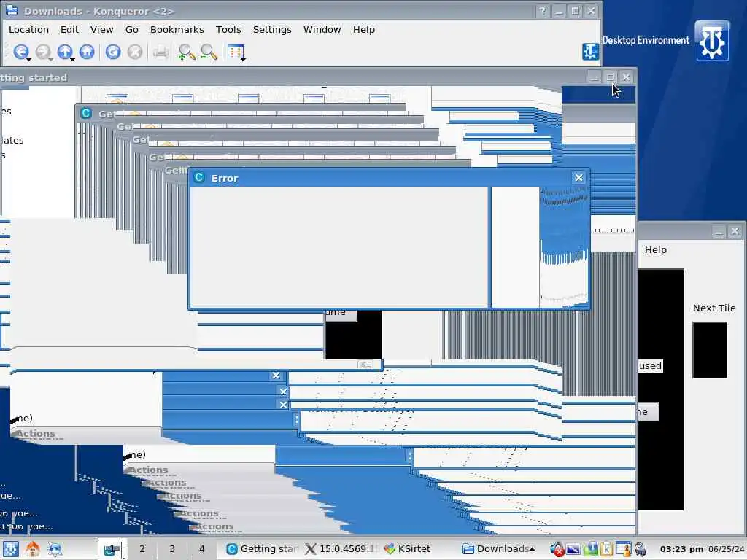
Task: Click the green network info tray icon
Action: tap(591, 549)
